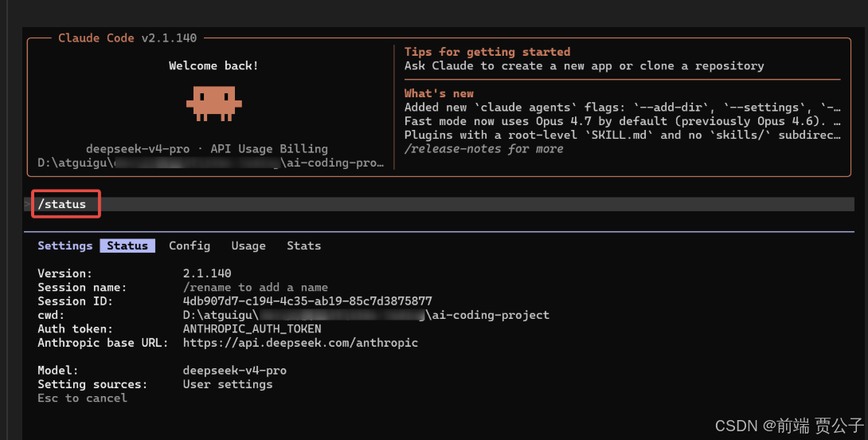Click the ANTHROPIC_AUTH_TOKEN value
The width and height of the screenshot is (868, 440).
[x=252, y=328]
